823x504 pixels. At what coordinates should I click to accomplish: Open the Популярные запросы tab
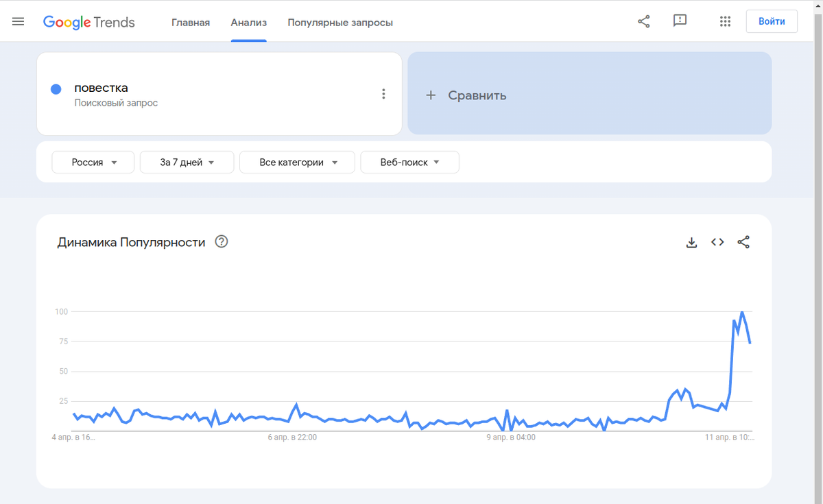(340, 22)
